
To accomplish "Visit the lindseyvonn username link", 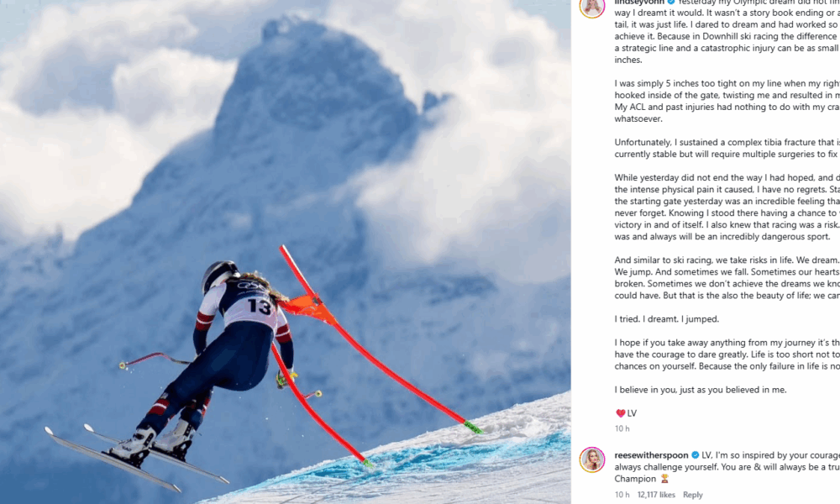I will tap(639, 3).
